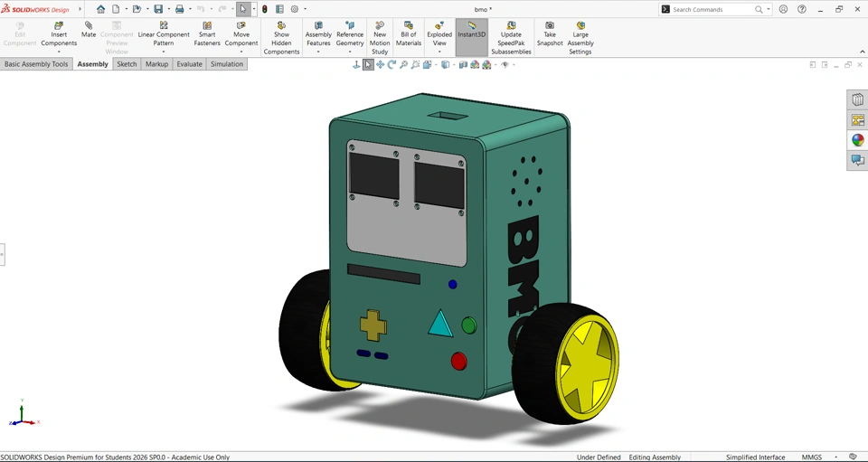
Task: Expand the Linear Component Pattern dropdown arrow
Action: [x=164, y=52]
